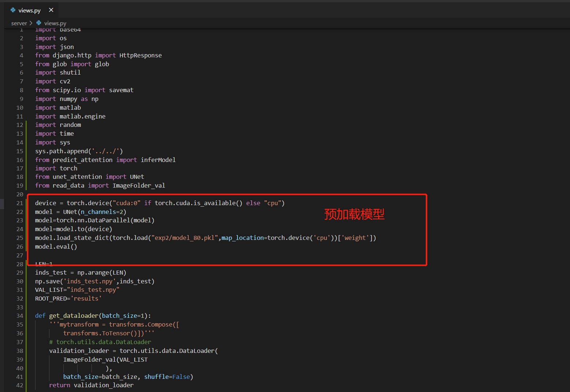Image resolution: width=570 pixels, height=392 pixels.
Task: Click the torch.nn.DataParallel line
Action: click(95, 220)
